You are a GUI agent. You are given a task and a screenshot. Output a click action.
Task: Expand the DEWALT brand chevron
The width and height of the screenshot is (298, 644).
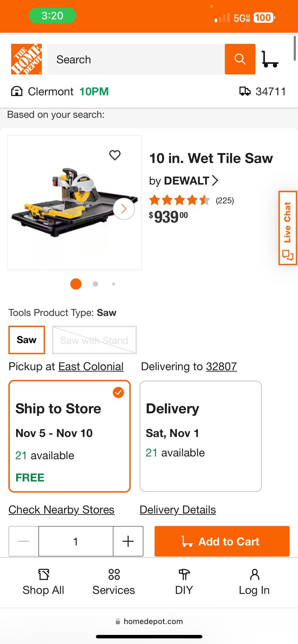[215, 180]
